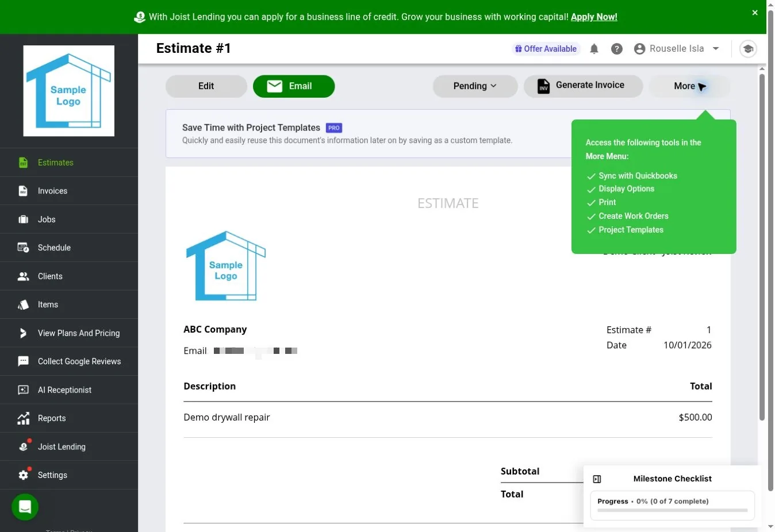Dismiss the Joist Lending banner

[x=755, y=13]
